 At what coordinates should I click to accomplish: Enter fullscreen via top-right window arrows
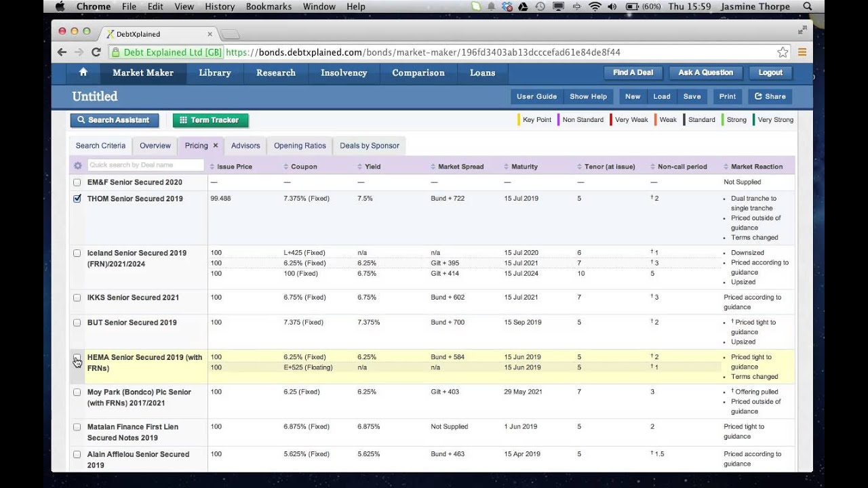click(x=803, y=30)
